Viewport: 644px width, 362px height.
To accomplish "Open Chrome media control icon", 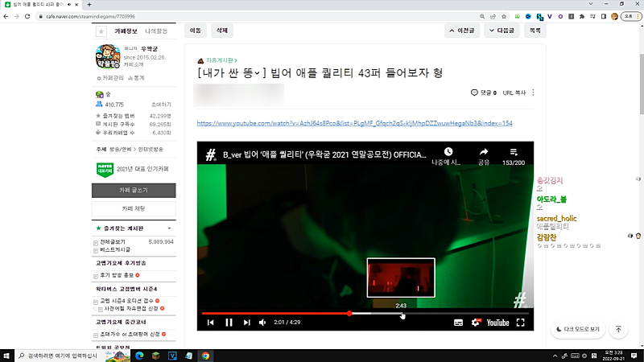I will [592, 16].
